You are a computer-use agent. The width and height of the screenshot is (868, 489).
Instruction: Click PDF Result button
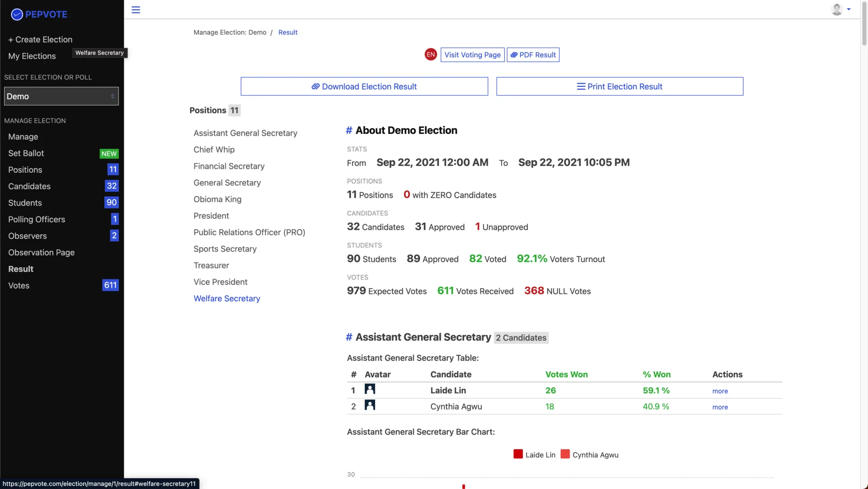[533, 55]
